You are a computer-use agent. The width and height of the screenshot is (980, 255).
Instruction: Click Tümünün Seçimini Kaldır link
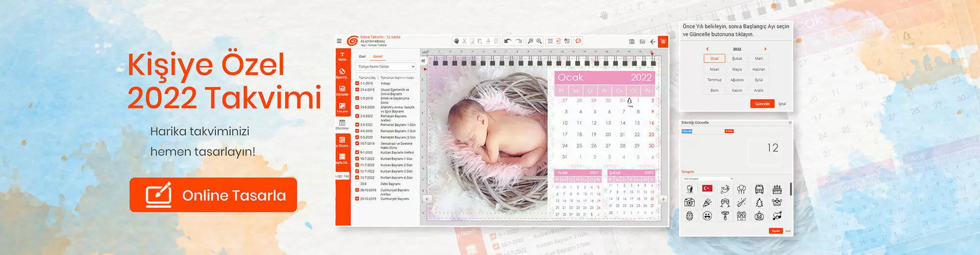[x=397, y=78]
